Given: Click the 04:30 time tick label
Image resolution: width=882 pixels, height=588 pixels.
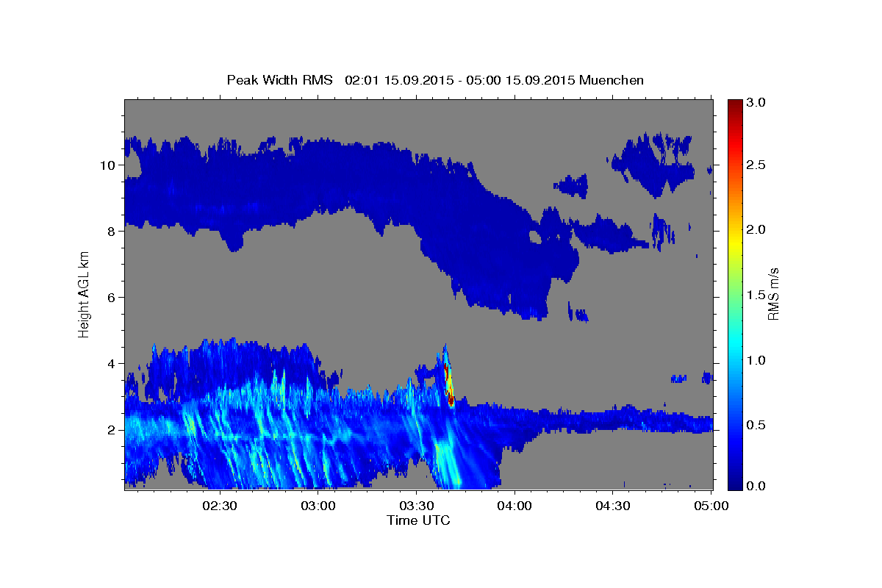Looking at the screenshot, I should (613, 506).
